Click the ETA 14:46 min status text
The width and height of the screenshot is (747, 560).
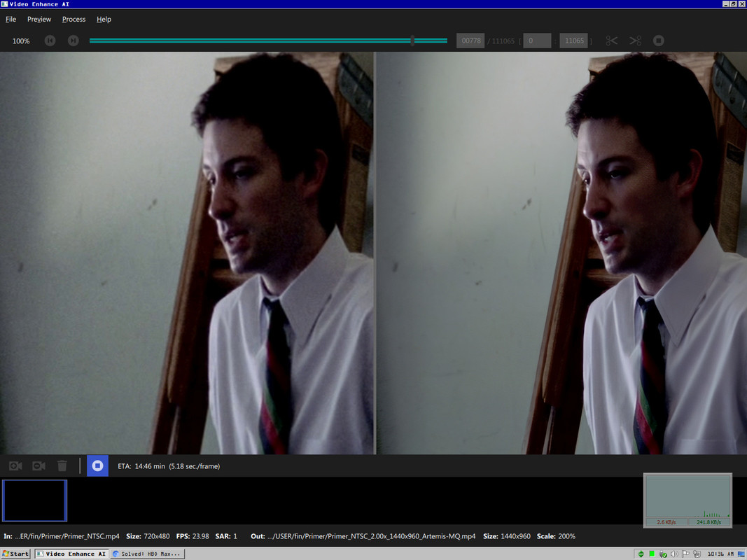[169, 466]
